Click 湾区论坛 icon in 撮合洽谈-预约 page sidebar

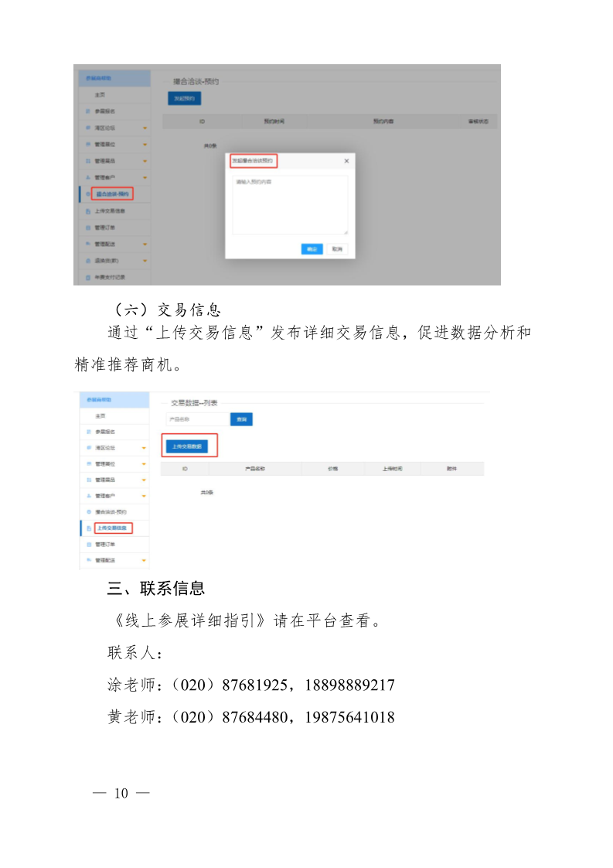tap(87, 128)
